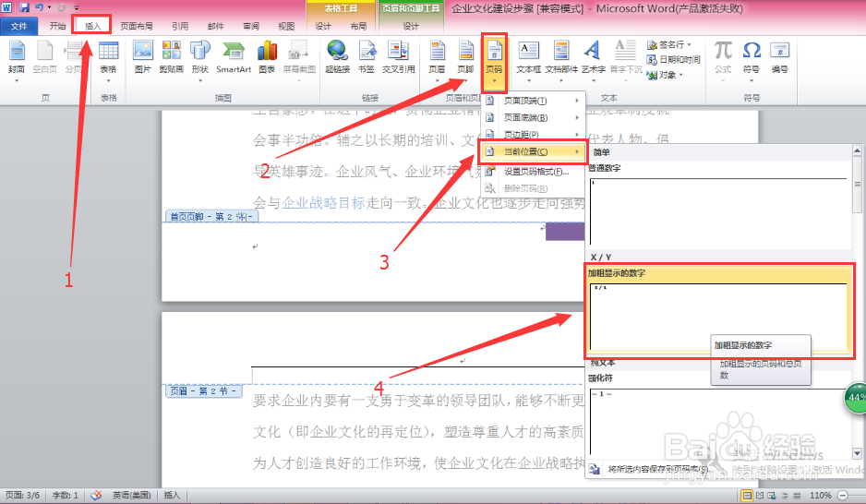
Task: Insert a Text Box (文本框)
Action: (x=528, y=60)
